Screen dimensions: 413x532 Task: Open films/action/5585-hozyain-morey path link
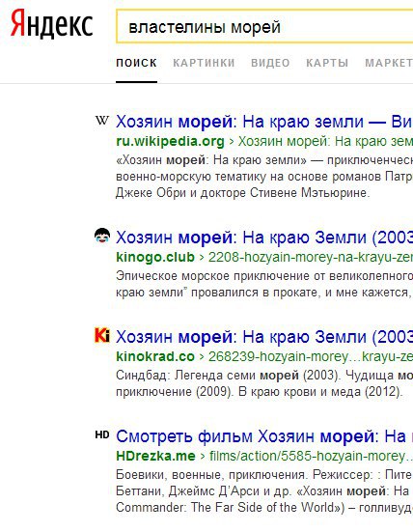click(311, 456)
